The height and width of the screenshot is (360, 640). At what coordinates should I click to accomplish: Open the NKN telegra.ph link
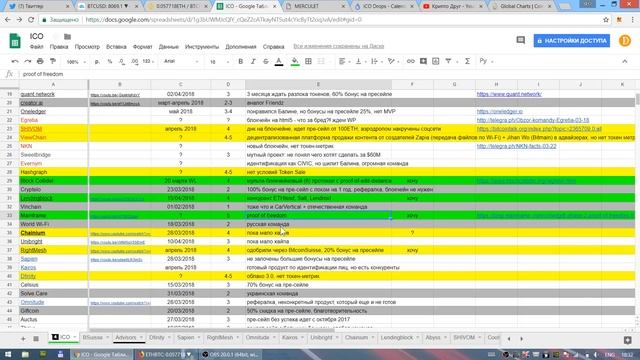(x=516, y=146)
